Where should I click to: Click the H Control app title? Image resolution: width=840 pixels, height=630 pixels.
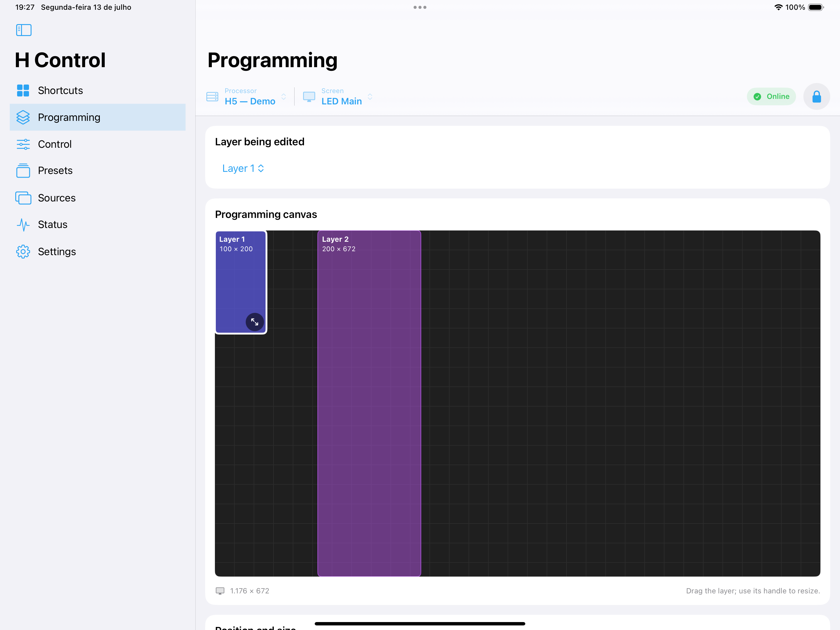pos(60,60)
